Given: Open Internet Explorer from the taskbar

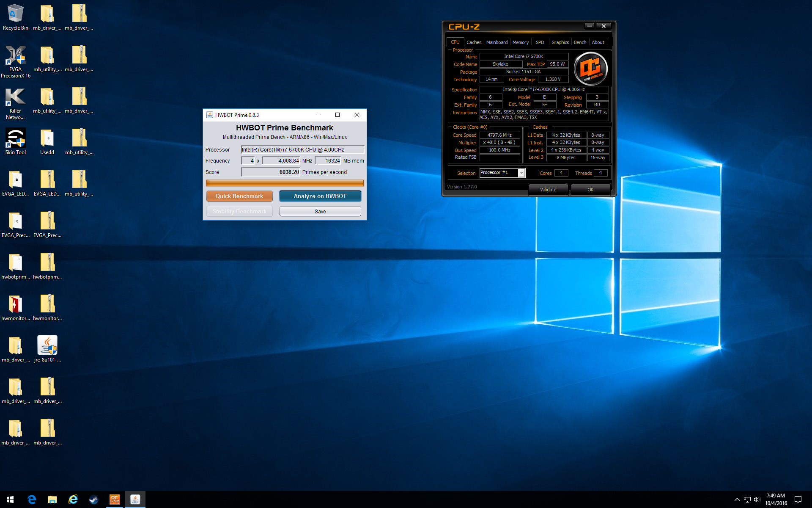Looking at the screenshot, I should [x=73, y=500].
